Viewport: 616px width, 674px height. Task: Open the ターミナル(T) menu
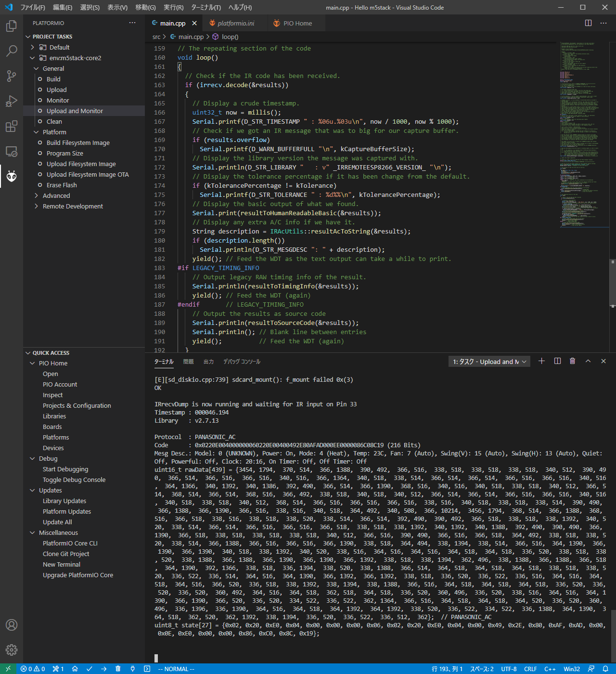pyautogui.click(x=206, y=7)
